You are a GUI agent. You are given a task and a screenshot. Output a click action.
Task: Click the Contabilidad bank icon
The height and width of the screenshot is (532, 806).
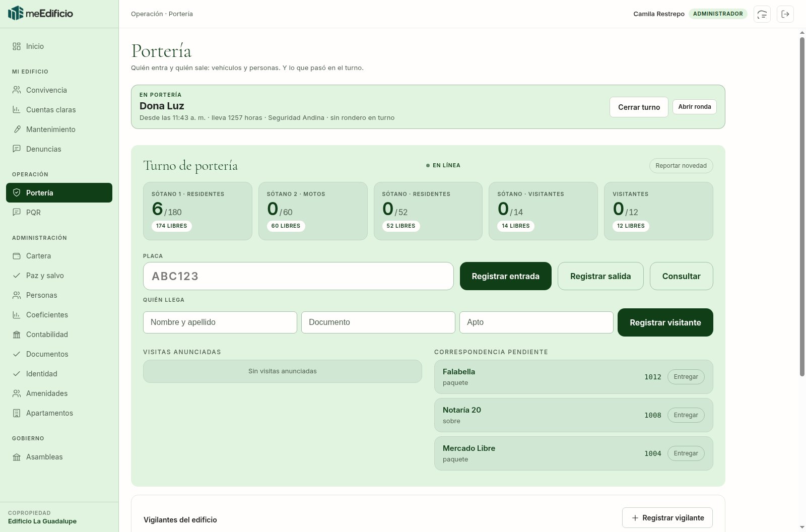tap(17, 335)
